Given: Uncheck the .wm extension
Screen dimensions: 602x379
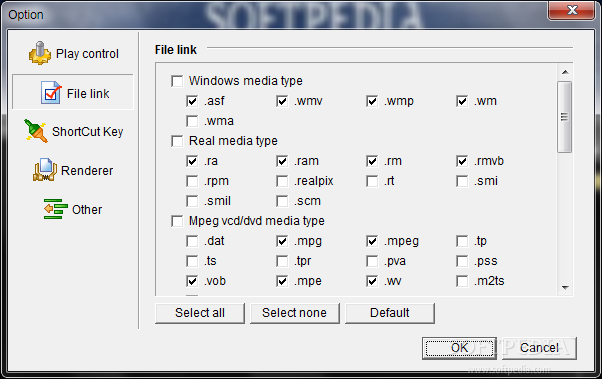Looking at the screenshot, I should pos(462,101).
